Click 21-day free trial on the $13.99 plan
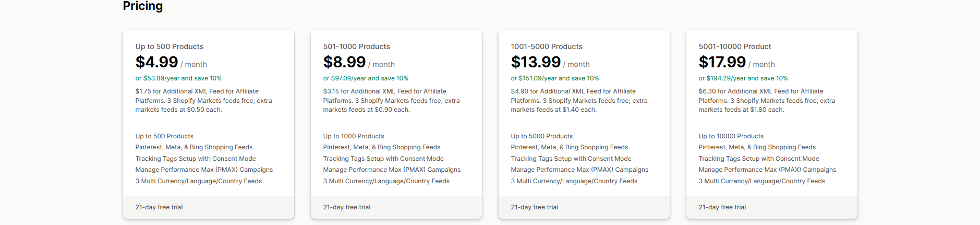 point(535,207)
